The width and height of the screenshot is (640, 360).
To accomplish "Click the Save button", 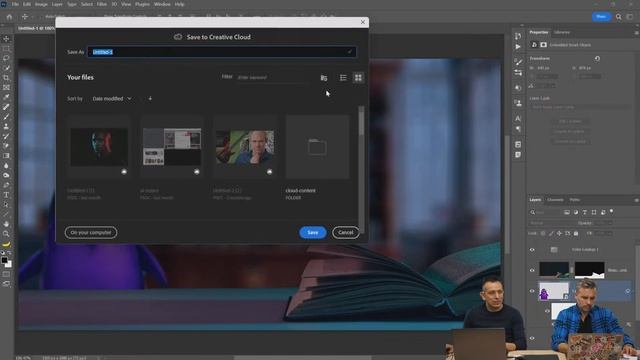I will coord(313,232).
